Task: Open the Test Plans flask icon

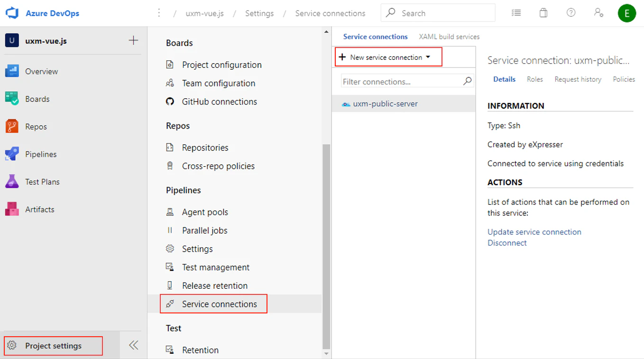Action: 12,181
